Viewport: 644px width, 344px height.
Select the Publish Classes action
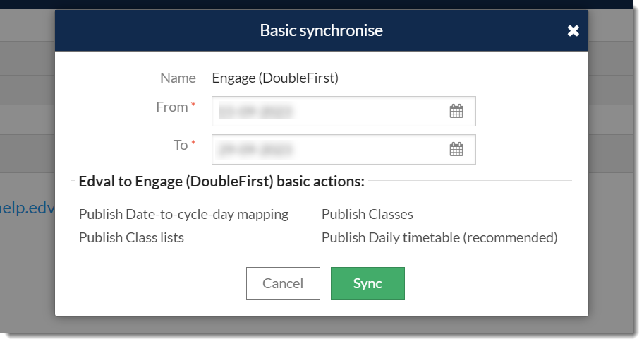[x=367, y=215]
